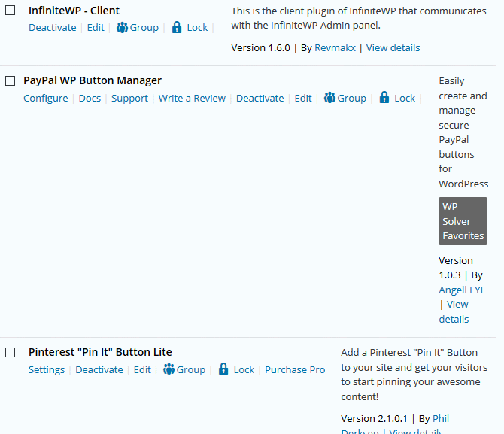The height and width of the screenshot is (434, 504).
Task: Edit the Pinterest Pin It Button Lite plugin
Action: coord(142,370)
